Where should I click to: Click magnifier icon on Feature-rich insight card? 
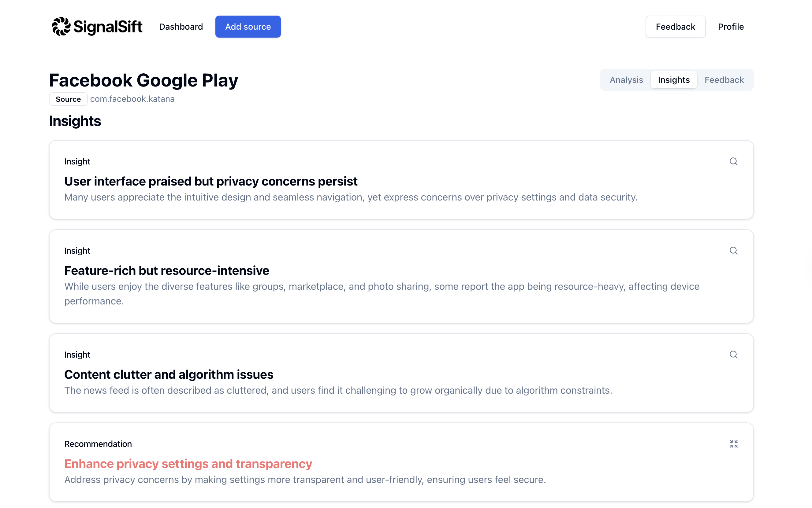click(x=733, y=251)
